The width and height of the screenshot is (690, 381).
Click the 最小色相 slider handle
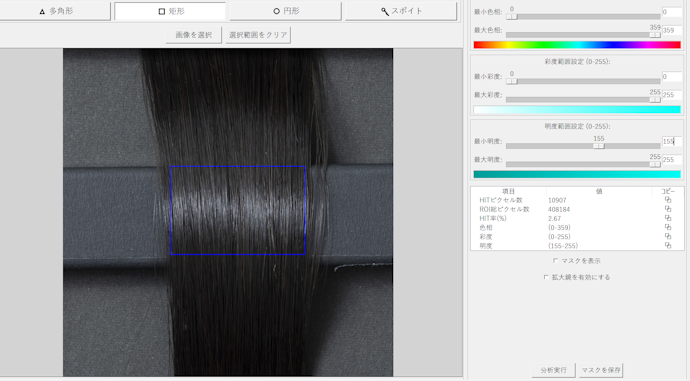point(512,17)
